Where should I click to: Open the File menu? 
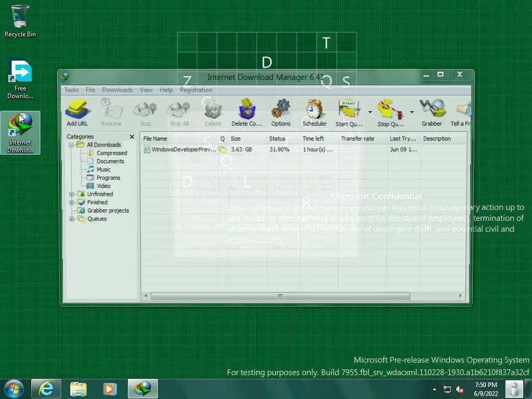tap(90, 90)
